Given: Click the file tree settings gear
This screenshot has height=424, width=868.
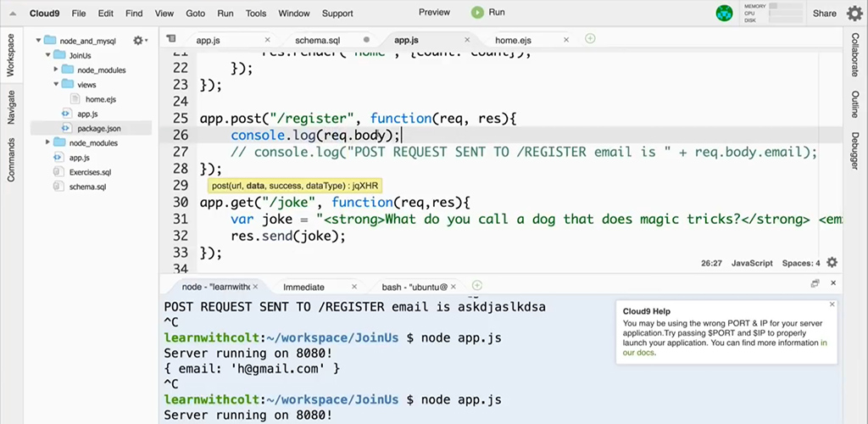Looking at the screenshot, I should click(138, 41).
